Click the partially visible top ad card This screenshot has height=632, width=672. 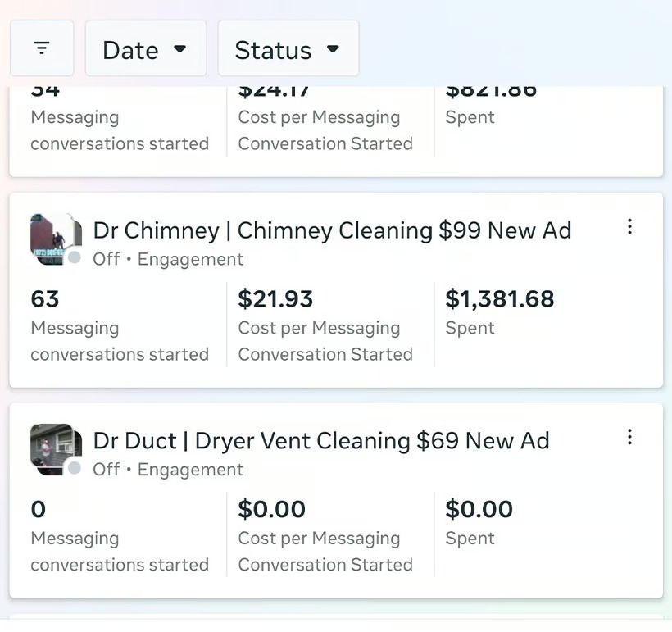tap(336, 130)
